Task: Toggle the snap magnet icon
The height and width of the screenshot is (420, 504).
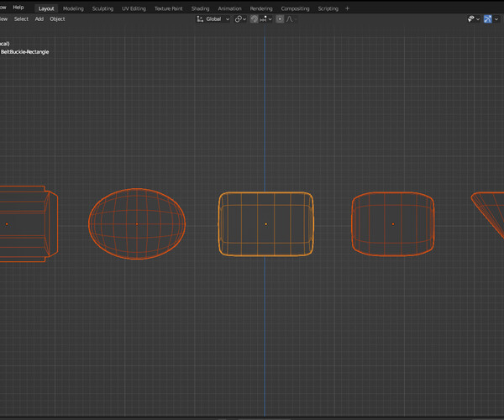Action: [x=255, y=19]
